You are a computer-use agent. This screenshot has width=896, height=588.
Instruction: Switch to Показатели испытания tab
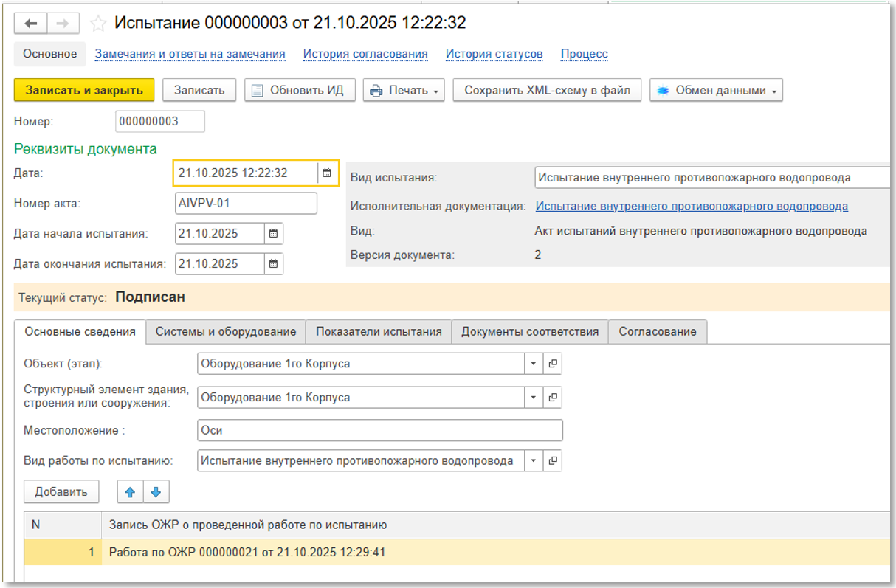pos(379,332)
